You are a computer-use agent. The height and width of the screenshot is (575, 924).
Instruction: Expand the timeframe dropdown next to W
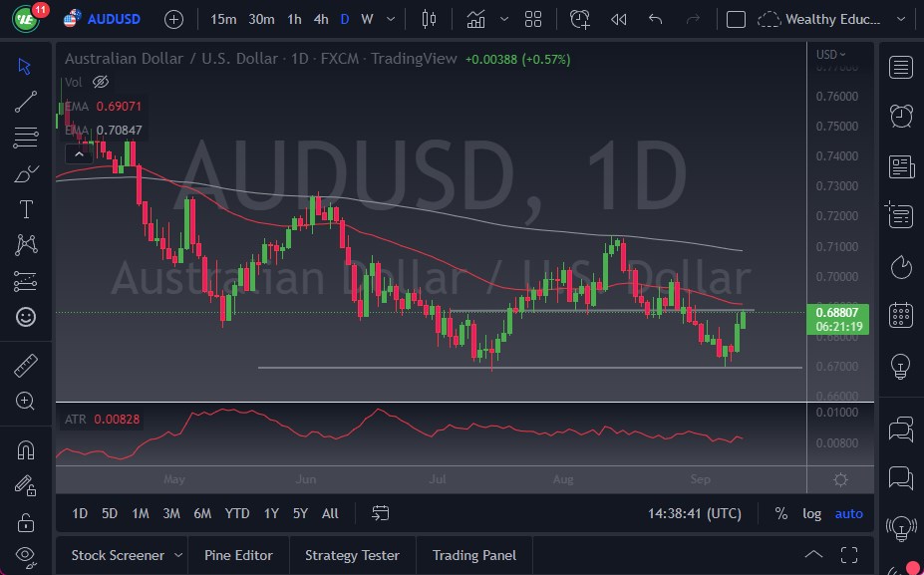coord(390,19)
